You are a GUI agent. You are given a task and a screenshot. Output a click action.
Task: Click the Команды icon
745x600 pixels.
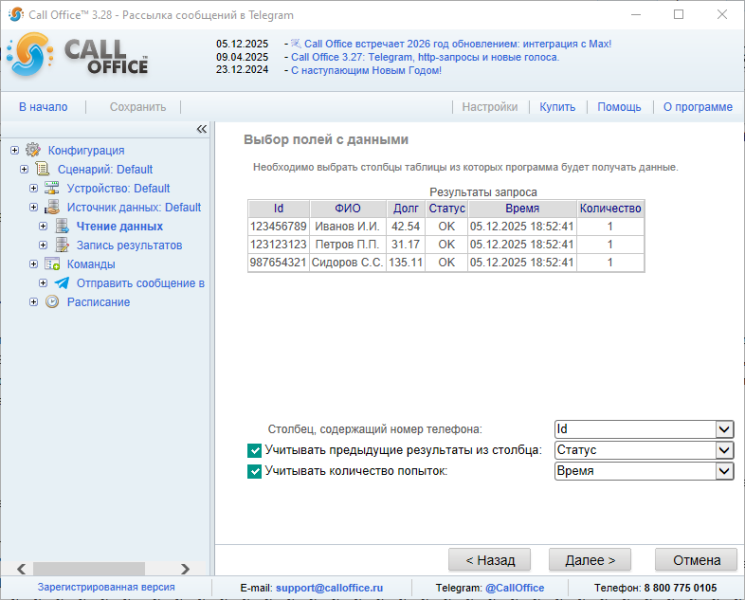52,264
